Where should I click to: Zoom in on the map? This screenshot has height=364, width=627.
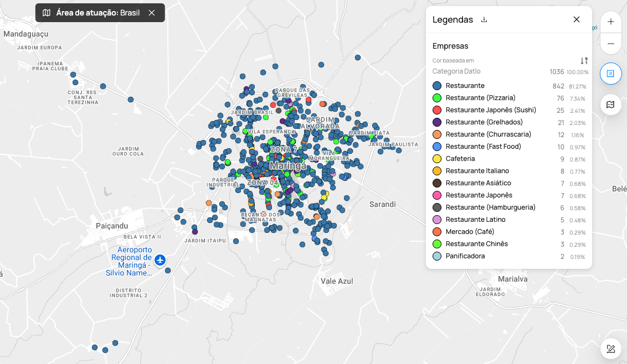point(610,22)
